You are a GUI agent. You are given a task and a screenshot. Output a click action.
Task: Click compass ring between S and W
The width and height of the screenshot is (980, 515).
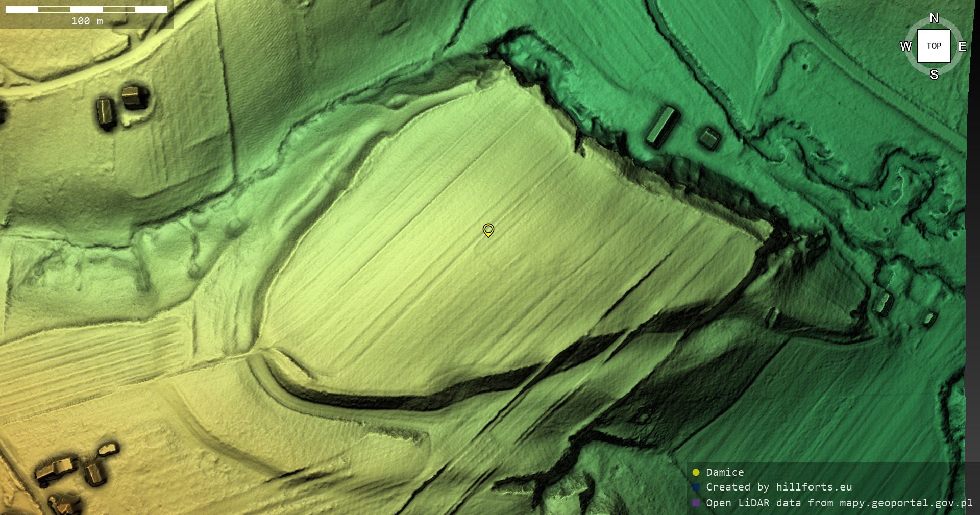click(914, 66)
